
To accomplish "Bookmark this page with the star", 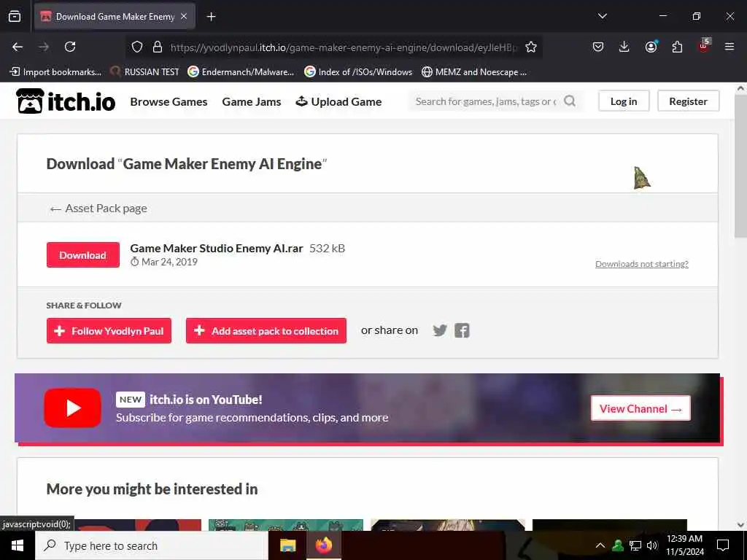I will tap(531, 47).
